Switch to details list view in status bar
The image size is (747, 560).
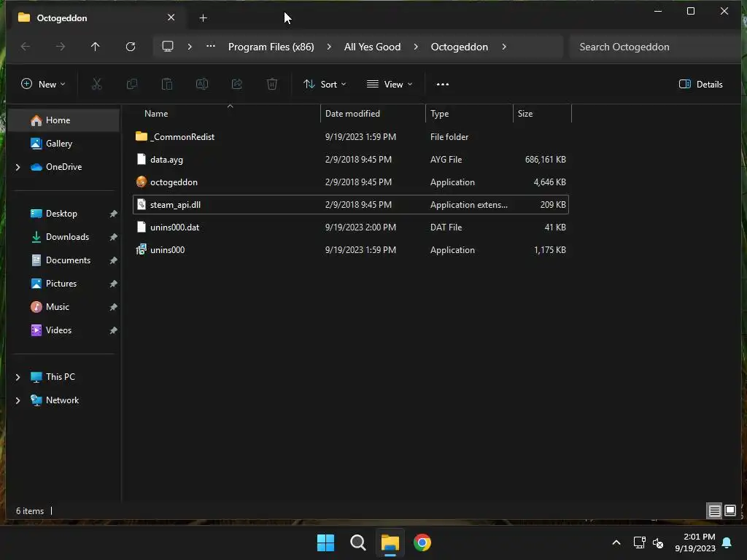[715, 511]
